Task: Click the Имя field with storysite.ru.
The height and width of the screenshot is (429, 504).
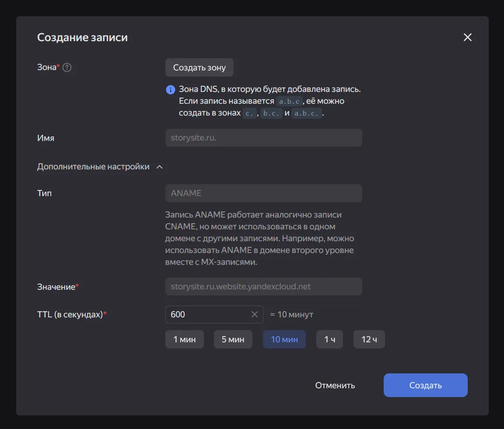Action: 263,138
